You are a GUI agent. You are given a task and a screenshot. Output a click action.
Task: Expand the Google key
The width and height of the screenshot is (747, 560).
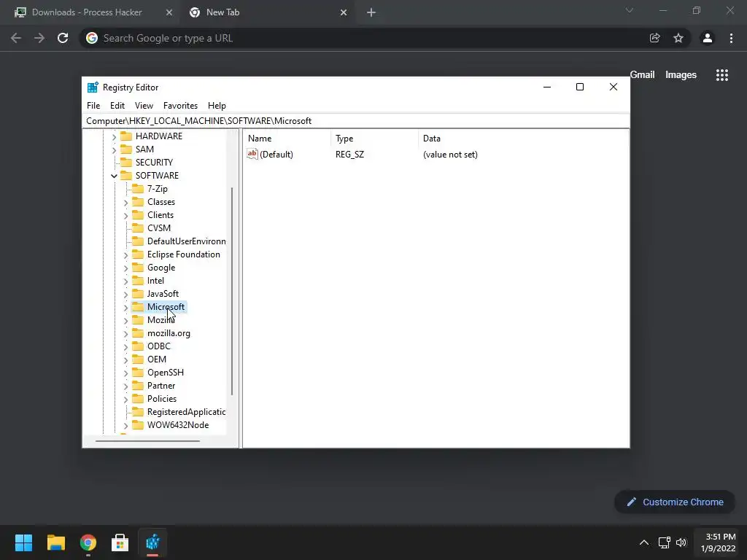pyautogui.click(x=125, y=268)
